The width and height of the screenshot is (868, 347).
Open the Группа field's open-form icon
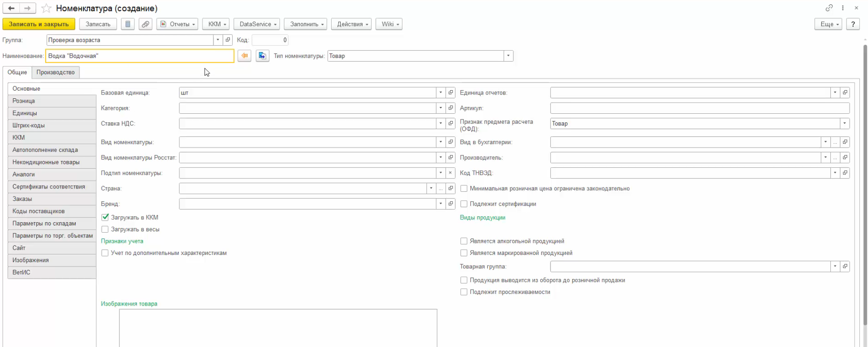click(x=228, y=40)
